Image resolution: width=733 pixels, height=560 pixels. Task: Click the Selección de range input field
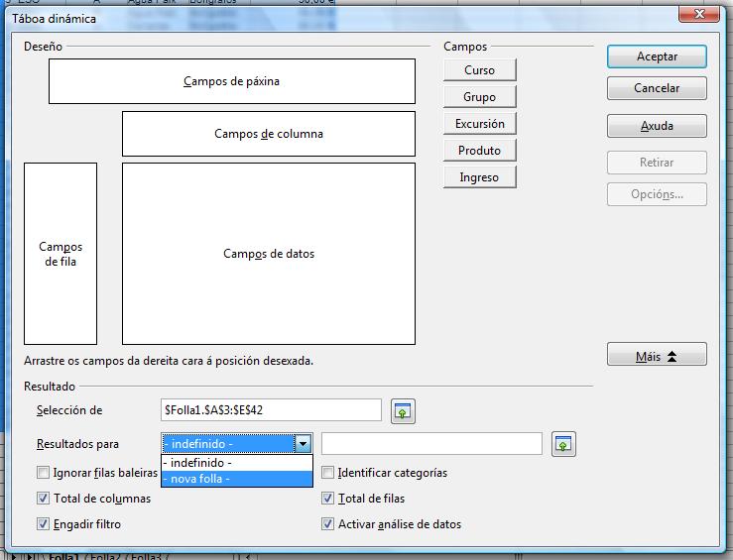270,410
